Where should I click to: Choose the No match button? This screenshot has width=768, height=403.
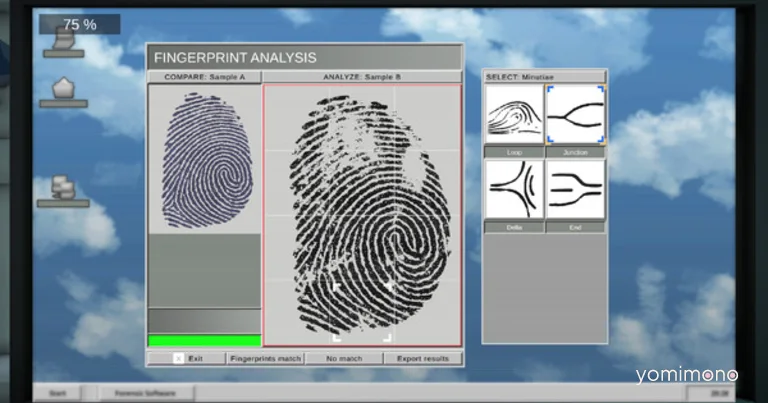(x=344, y=358)
